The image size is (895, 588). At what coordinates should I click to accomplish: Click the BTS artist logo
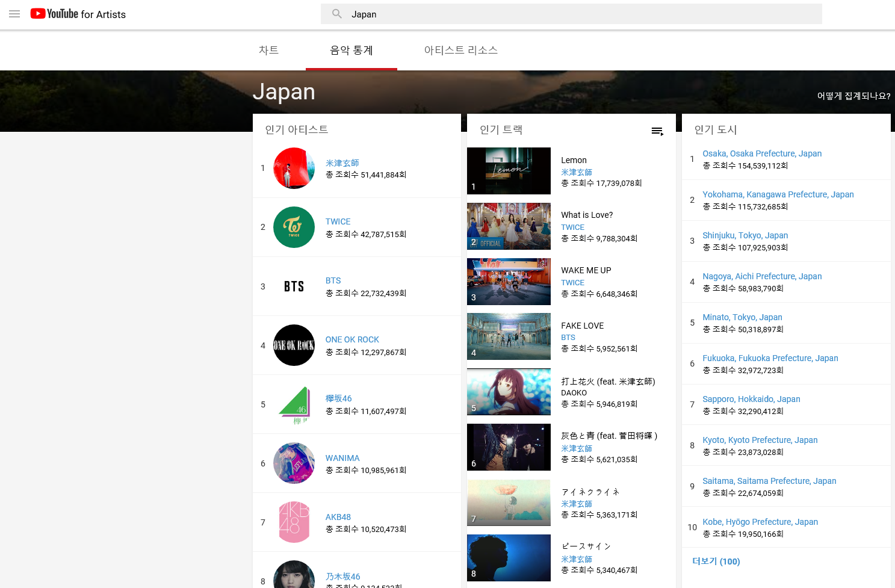[x=294, y=286]
